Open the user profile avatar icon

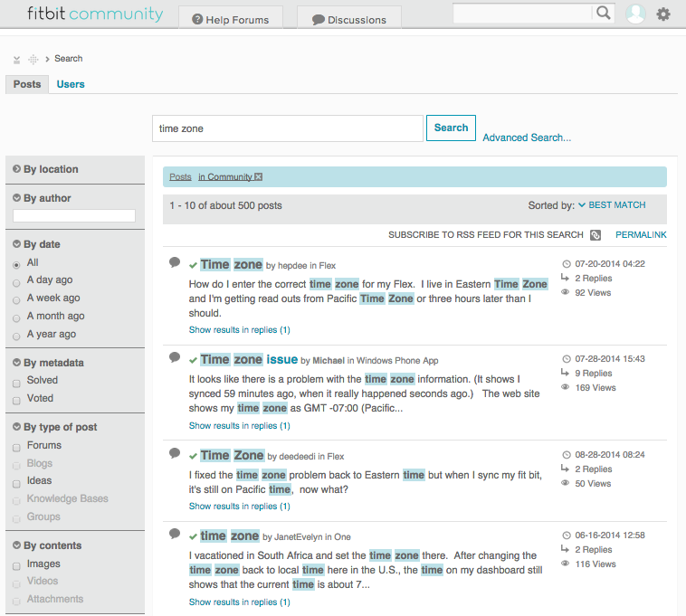pos(636,14)
